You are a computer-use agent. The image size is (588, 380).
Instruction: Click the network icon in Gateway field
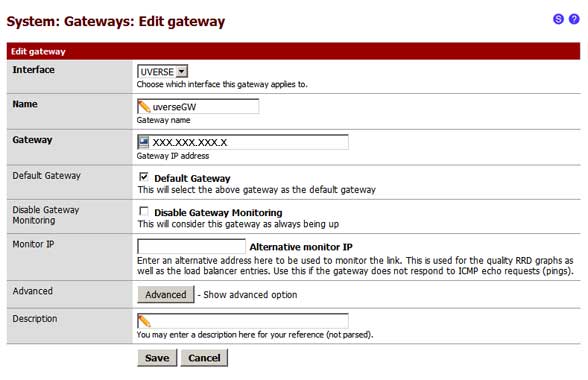[x=144, y=142]
